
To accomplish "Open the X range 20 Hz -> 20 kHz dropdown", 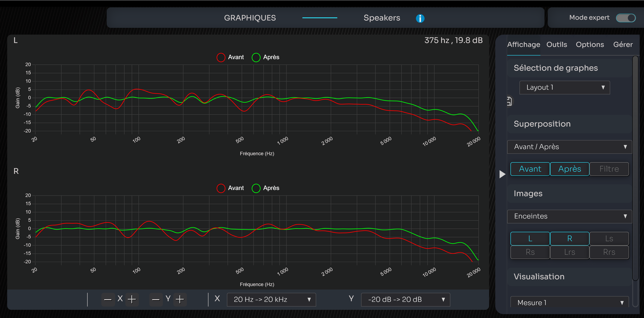I will coord(271,300).
